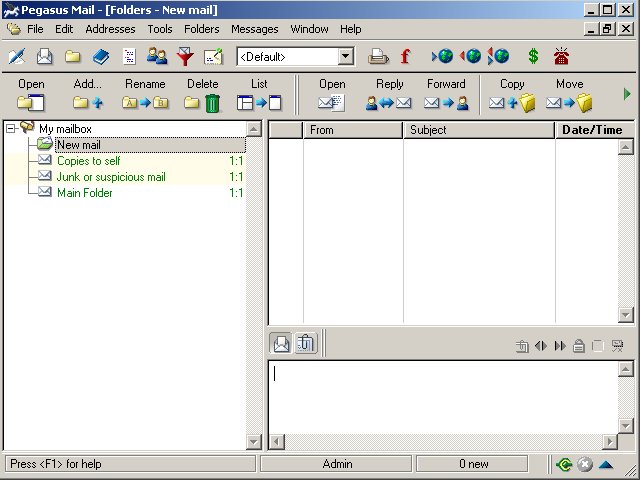The height and width of the screenshot is (480, 640).
Task: Add a new folder toolbar button
Action: 88,94
